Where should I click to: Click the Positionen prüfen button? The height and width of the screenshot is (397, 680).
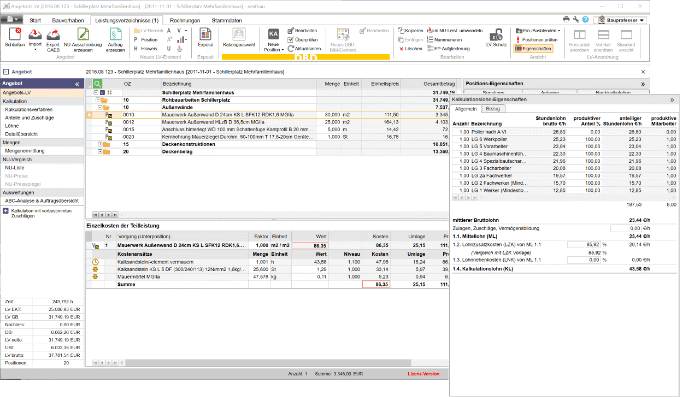tap(536, 39)
